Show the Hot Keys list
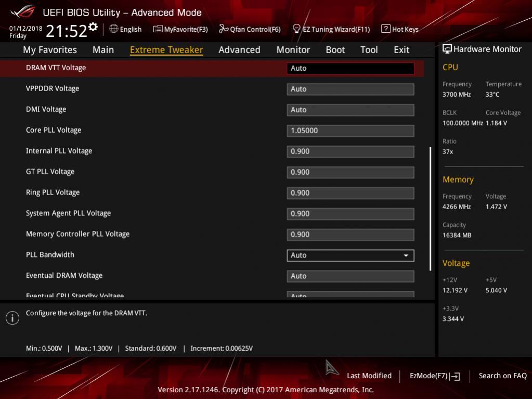This screenshot has height=399, width=532. click(405, 29)
